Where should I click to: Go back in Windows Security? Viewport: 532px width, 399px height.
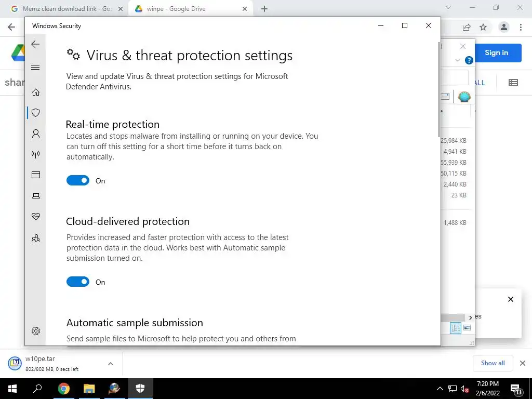pos(35,44)
